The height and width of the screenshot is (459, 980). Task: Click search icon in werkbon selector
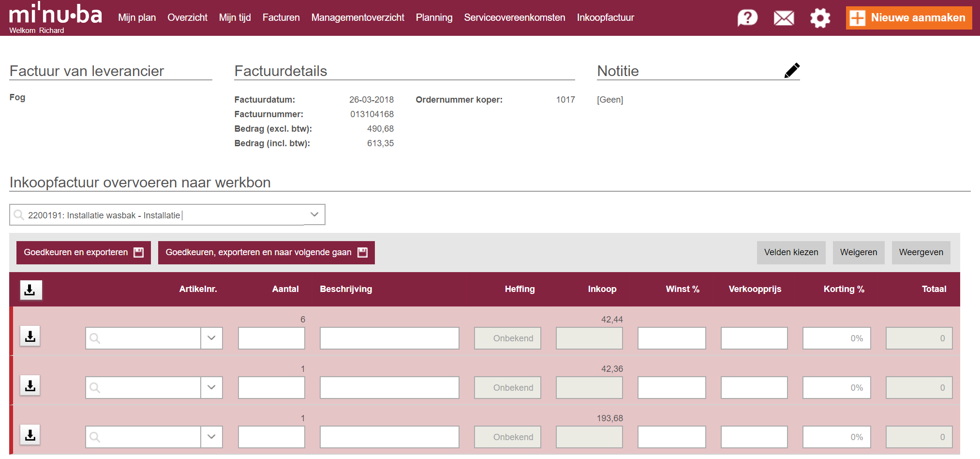pos(19,214)
